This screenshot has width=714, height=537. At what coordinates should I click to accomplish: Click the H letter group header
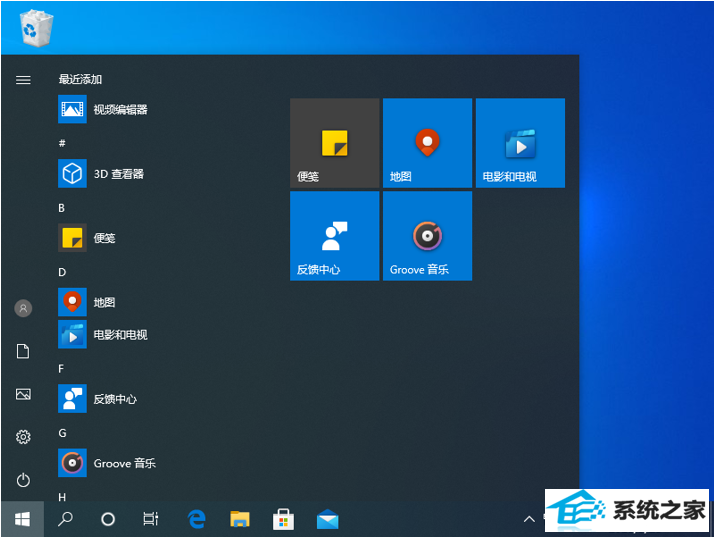click(x=62, y=497)
